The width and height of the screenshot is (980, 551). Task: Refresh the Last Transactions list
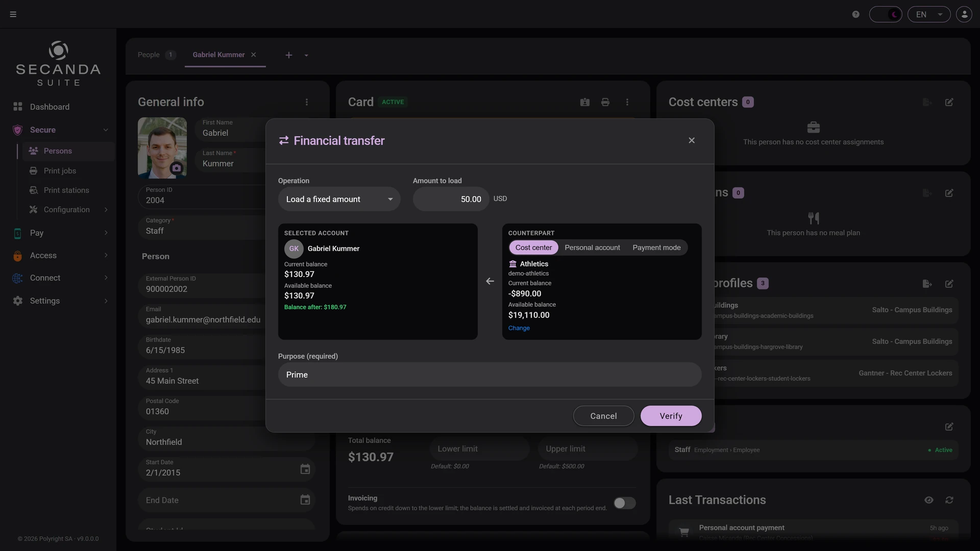click(x=949, y=500)
